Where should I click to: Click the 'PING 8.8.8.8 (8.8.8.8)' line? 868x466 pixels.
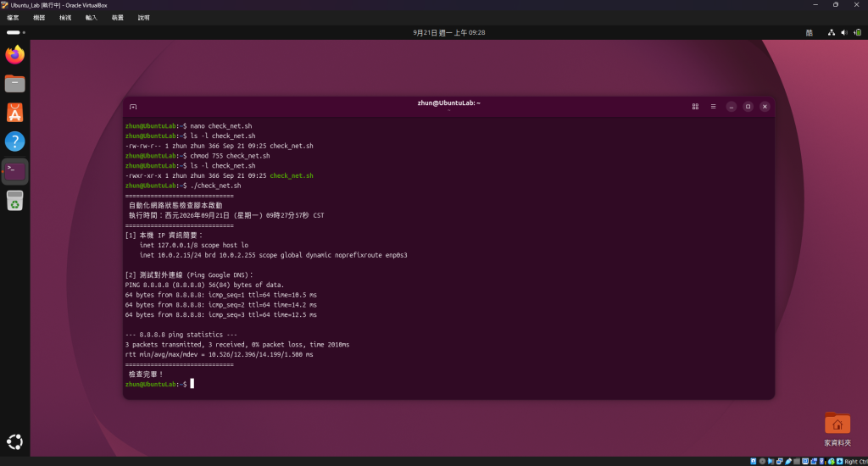[204, 285]
